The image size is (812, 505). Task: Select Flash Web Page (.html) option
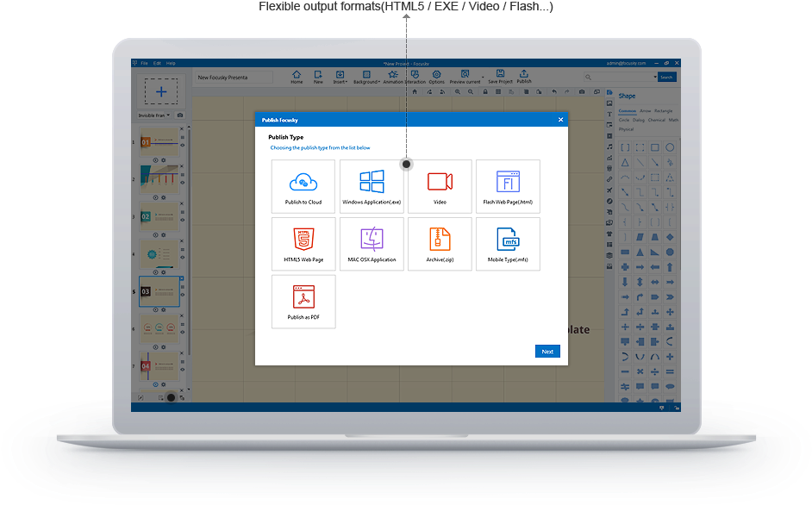508,186
